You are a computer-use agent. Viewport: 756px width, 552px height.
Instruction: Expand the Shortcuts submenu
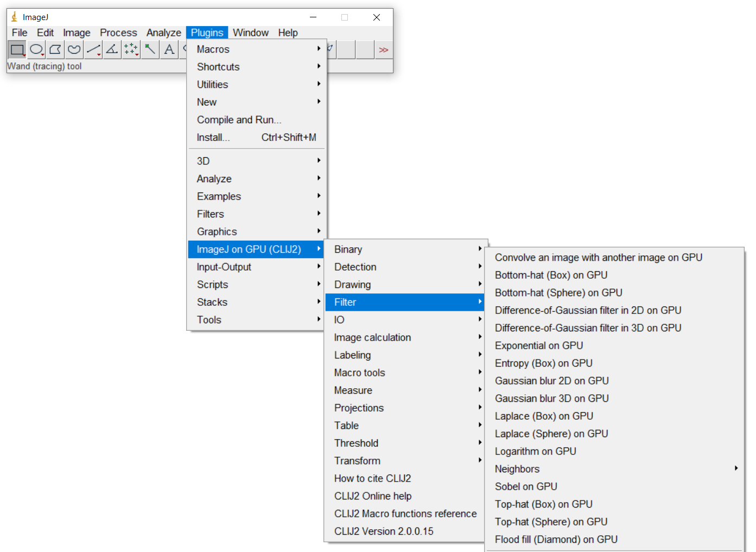click(x=257, y=67)
